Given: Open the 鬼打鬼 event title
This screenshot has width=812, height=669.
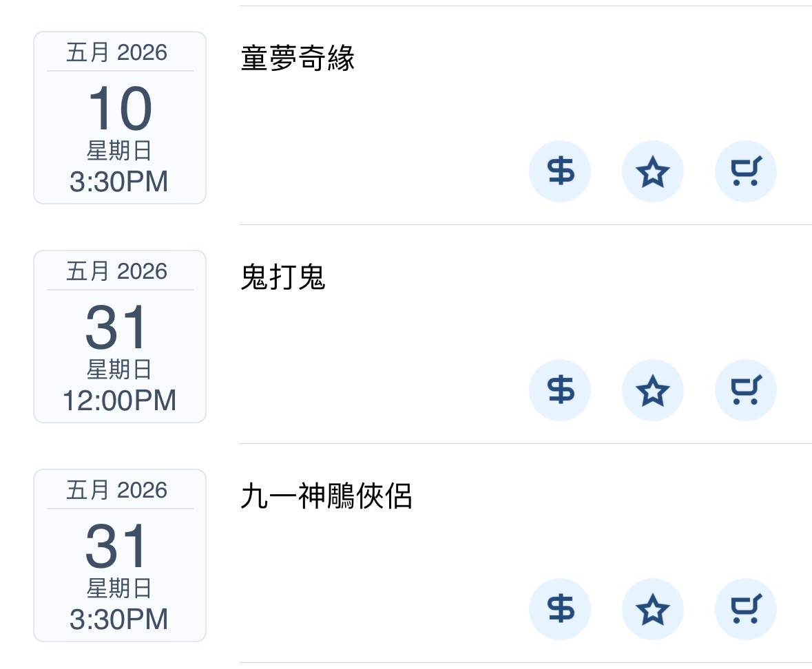Looking at the screenshot, I should click(282, 278).
